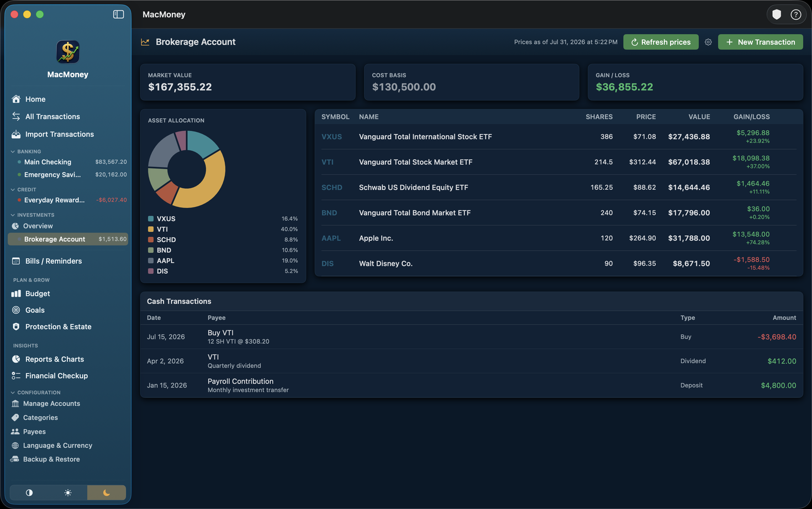Switch to light theme mode
Screen dimensions: 812x509
(68, 492)
